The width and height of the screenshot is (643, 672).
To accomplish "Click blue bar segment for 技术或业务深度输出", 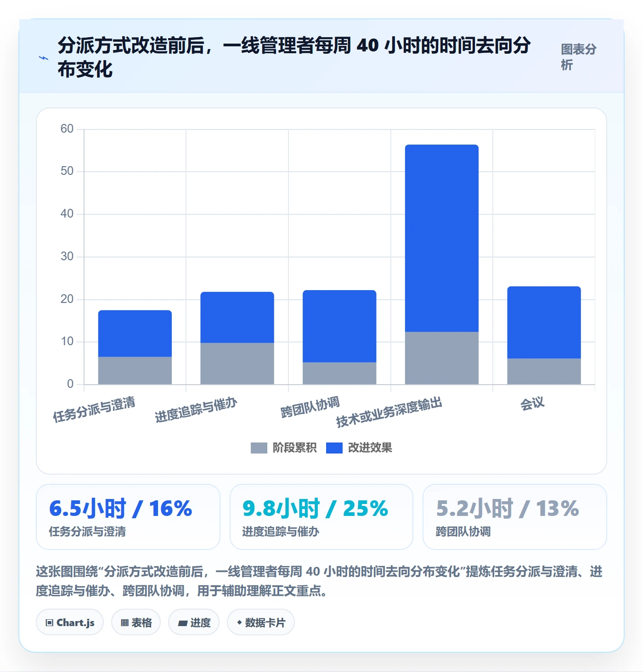I will (x=442, y=238).
